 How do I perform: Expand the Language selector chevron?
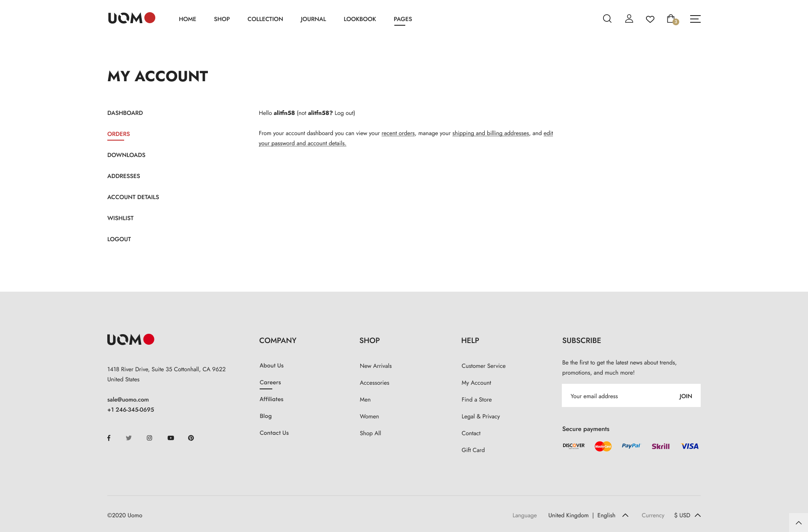point(625,515)
